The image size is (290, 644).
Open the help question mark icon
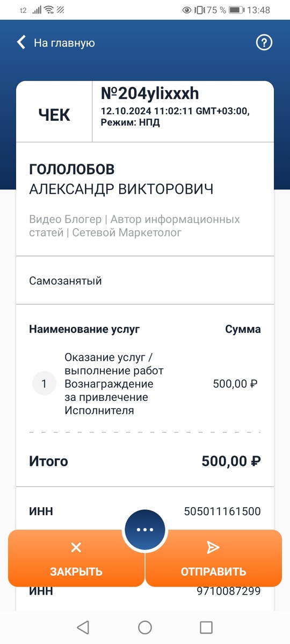coord(264,43)
